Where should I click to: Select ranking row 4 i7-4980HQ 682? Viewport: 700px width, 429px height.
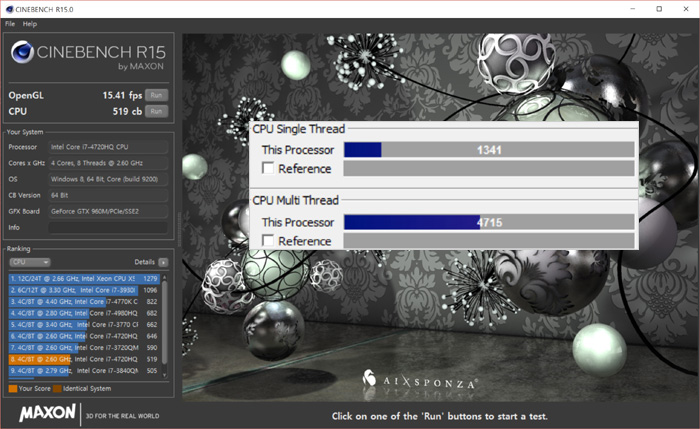(x=84, y=313)
